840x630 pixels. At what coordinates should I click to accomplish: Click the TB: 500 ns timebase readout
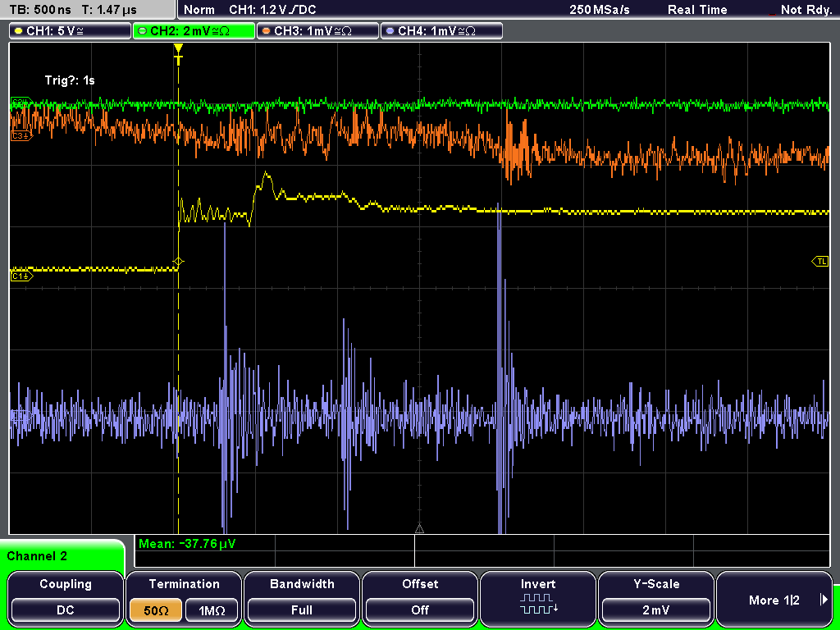pos(40,10)
